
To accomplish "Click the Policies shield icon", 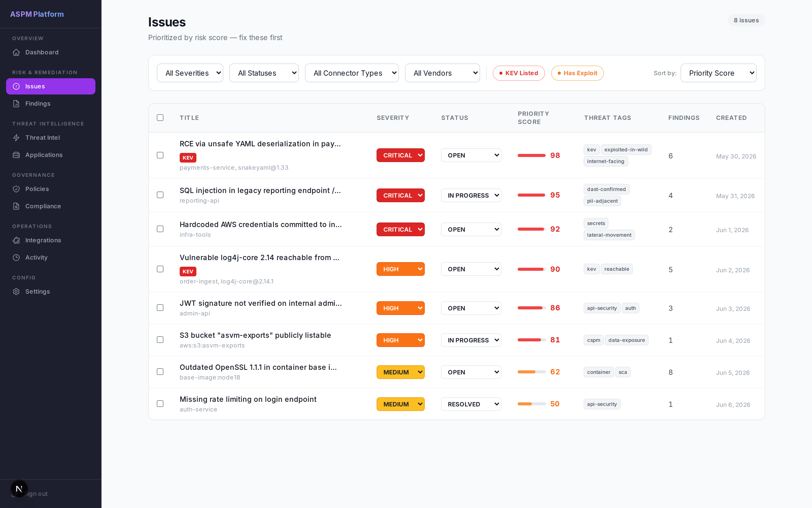I will 16,189.
